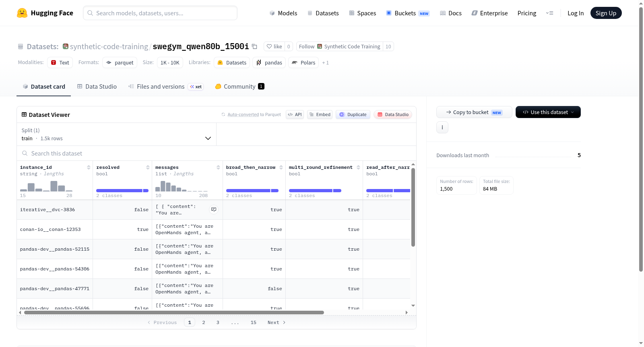
Task: Click the table horizontal scrollbar
Action: [174, 312]
